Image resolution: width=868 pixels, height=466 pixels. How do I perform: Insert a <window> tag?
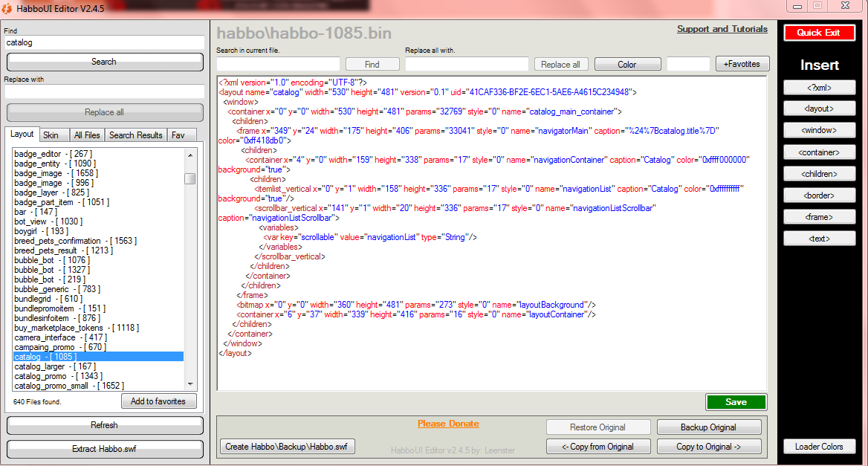819,131
